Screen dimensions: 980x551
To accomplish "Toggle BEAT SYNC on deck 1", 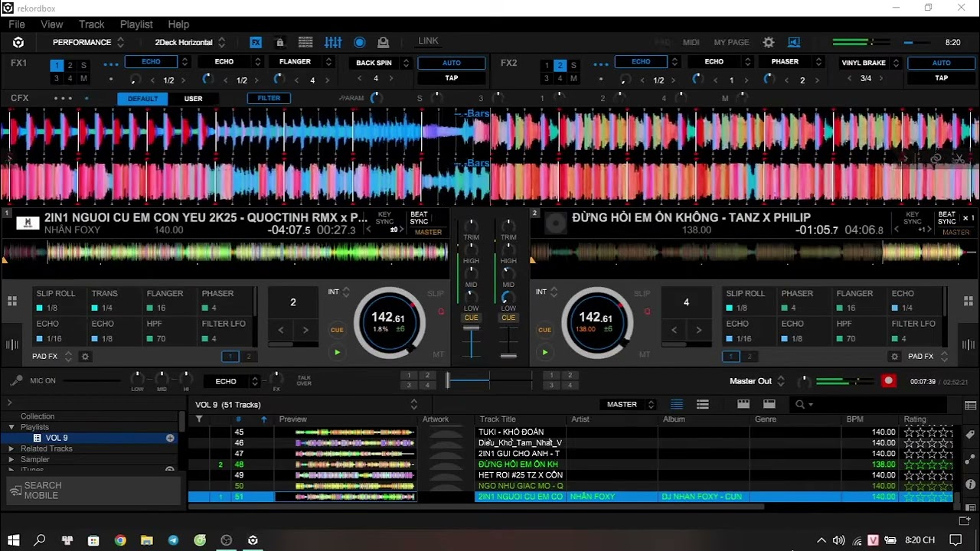I will point(420,218).
